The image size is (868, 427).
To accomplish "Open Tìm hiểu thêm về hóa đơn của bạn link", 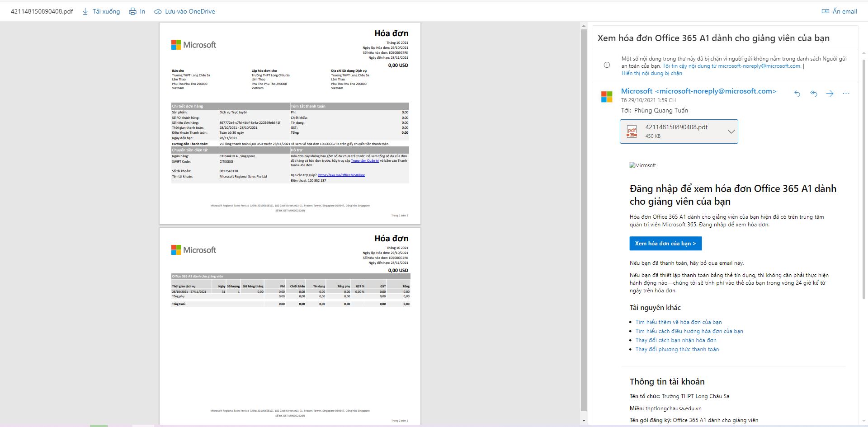I will tap(679, 322).
